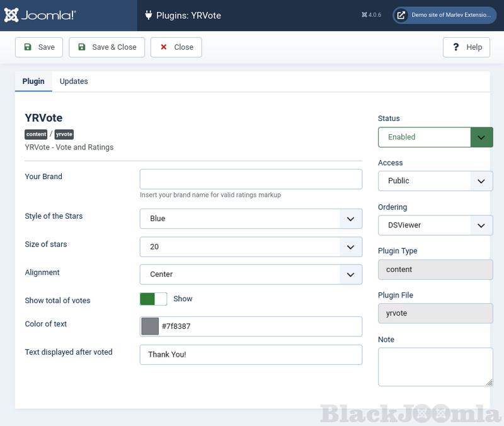Click the question mark Help icon

click(x=454, y=47)
